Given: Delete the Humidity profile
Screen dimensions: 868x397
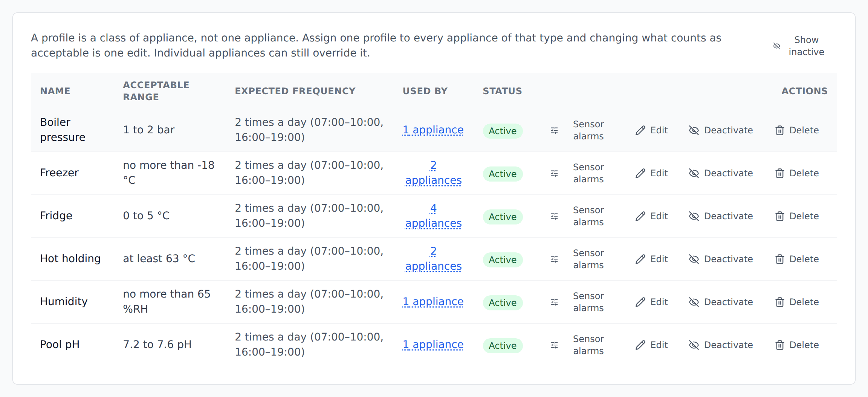Looking at the screenshot, I should pos(797,302).
